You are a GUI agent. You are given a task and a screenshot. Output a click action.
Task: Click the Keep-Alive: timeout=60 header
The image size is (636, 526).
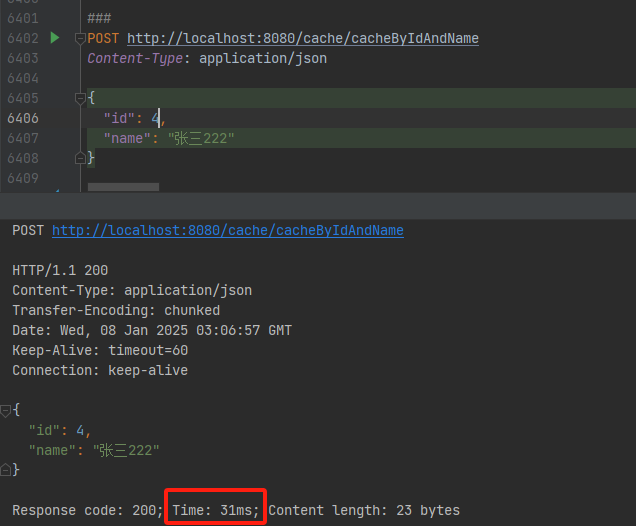[100, 350]
